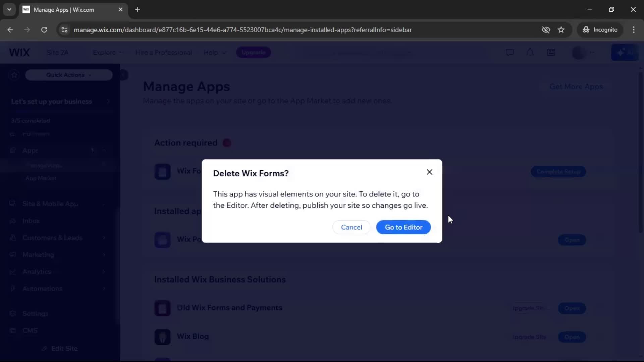
Task: Click Open on Old Wix Forms and Payments
Action: pos(572,308)
